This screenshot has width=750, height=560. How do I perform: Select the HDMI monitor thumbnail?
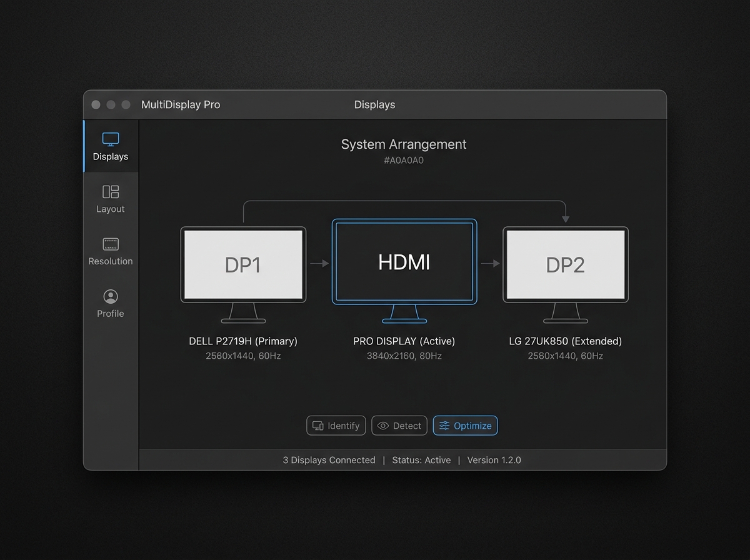(x=404, y=271)
